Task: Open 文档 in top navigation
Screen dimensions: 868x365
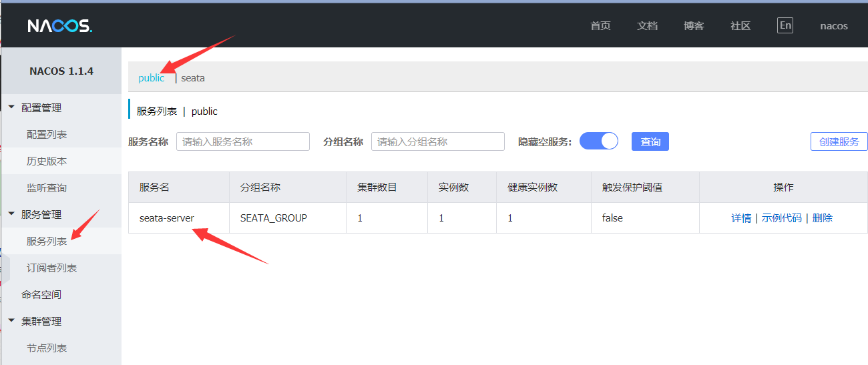Action: [x=647, y=26]
